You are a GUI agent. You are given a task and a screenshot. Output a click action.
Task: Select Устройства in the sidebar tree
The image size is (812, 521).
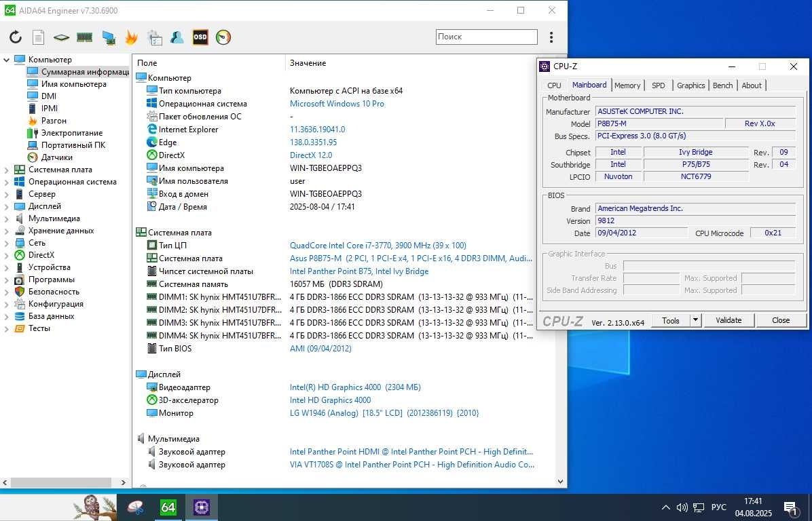pyautogui.click(x=49, y=267)
